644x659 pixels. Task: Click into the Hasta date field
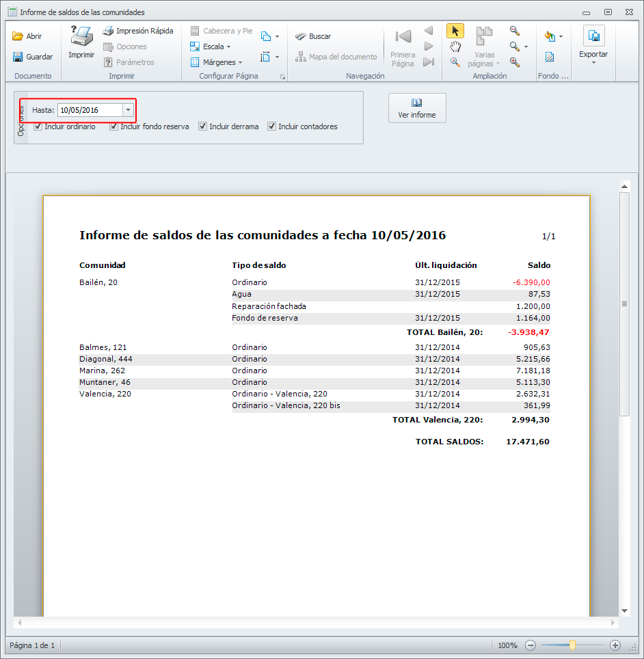[x=90, y=110]
